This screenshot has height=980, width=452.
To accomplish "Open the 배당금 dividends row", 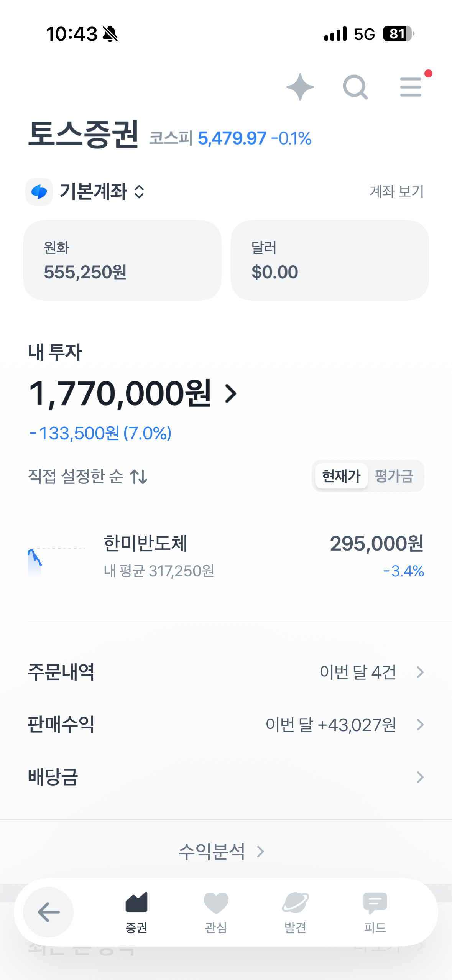I will [x=226, y=777].
